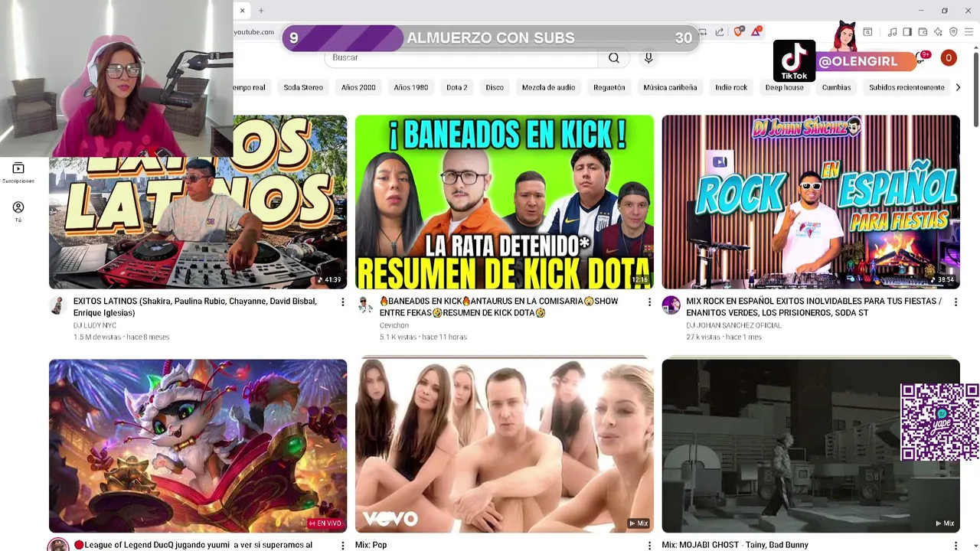Click Cevichon channel avatar

point(364,305)
